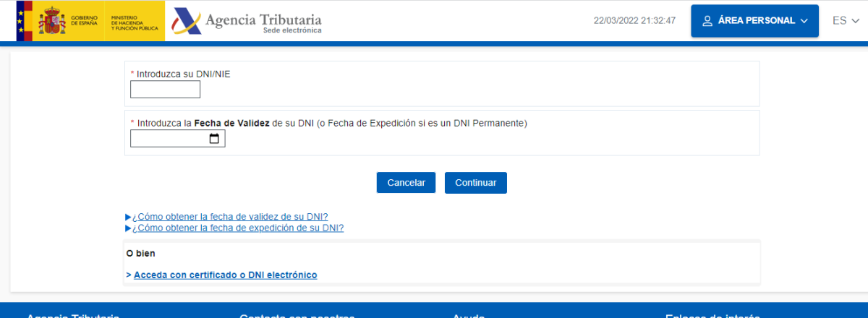Viewport: 868px width, 318px height.
Task: Open the ES language selector
Action: coord(843,21)
